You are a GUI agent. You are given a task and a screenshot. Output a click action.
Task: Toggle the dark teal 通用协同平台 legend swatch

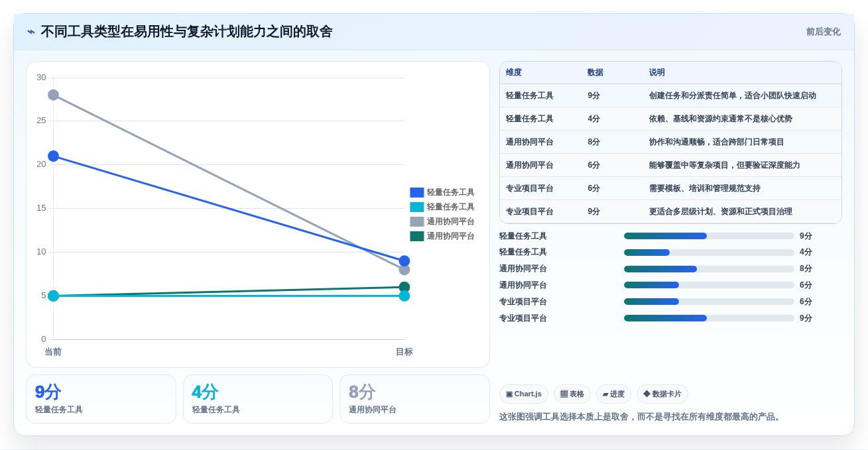coord(417,236)
